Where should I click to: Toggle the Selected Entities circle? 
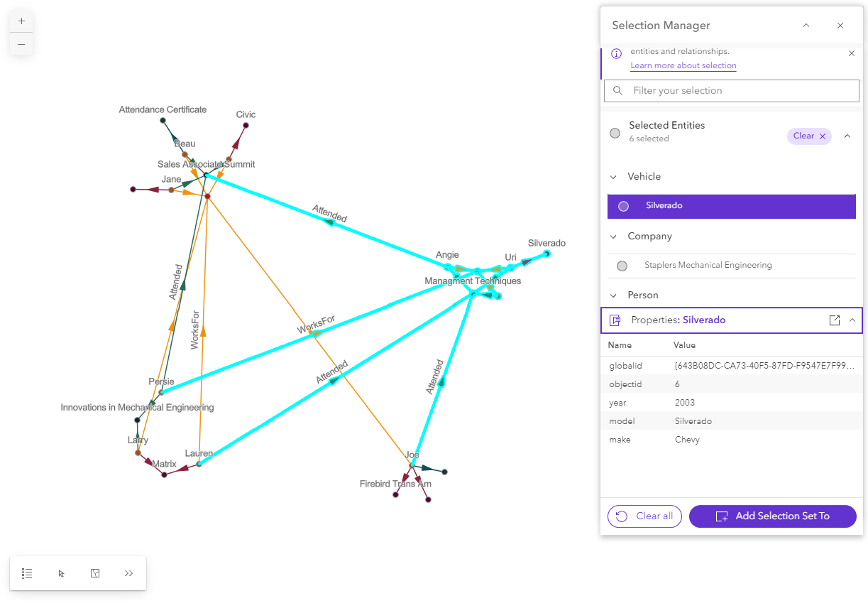coord(615,134)
